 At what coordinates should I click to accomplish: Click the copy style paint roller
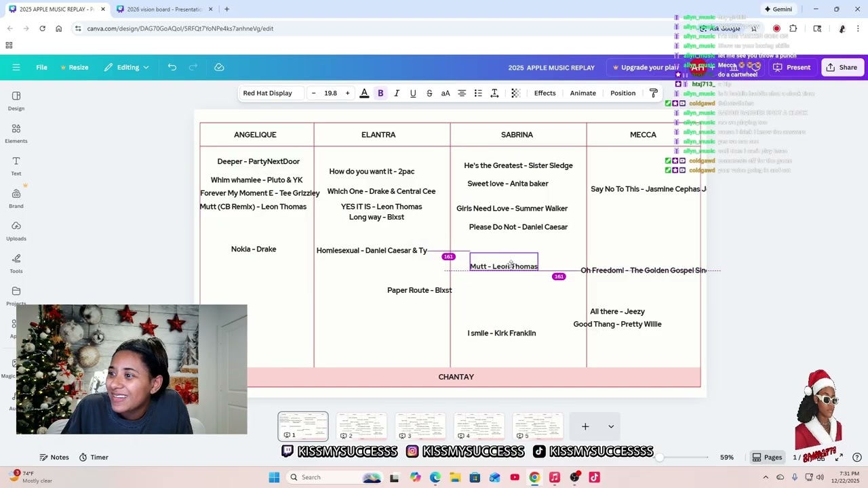tap(654, 93)
